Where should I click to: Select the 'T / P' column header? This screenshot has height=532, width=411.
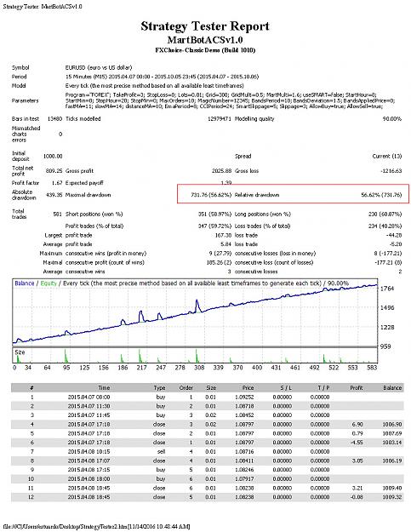tap(324, 388)
